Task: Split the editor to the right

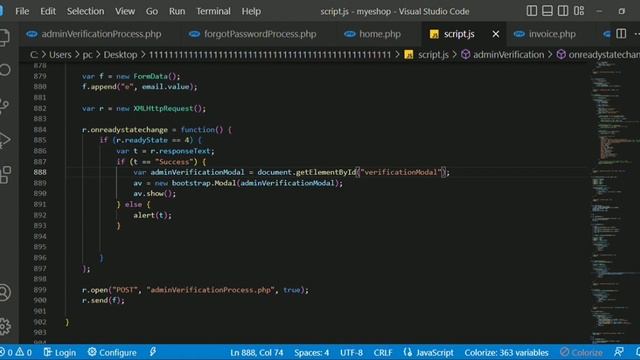Action: (621, 34)
